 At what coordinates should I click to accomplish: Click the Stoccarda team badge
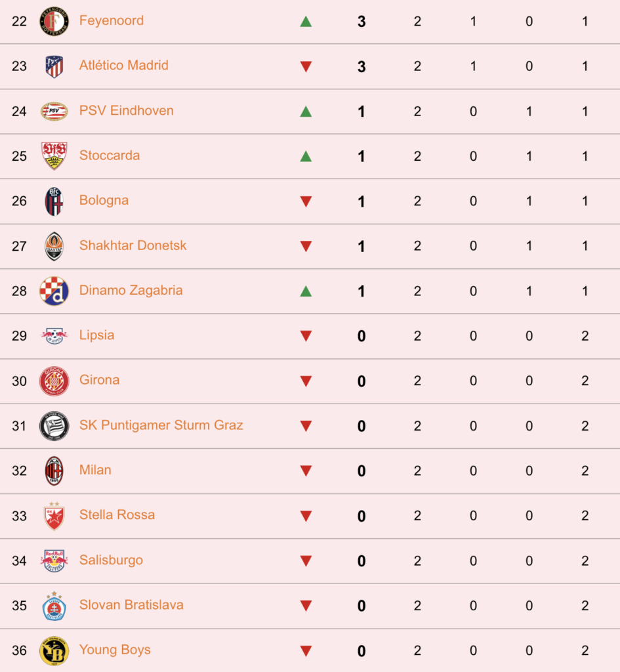coord(54,156)
